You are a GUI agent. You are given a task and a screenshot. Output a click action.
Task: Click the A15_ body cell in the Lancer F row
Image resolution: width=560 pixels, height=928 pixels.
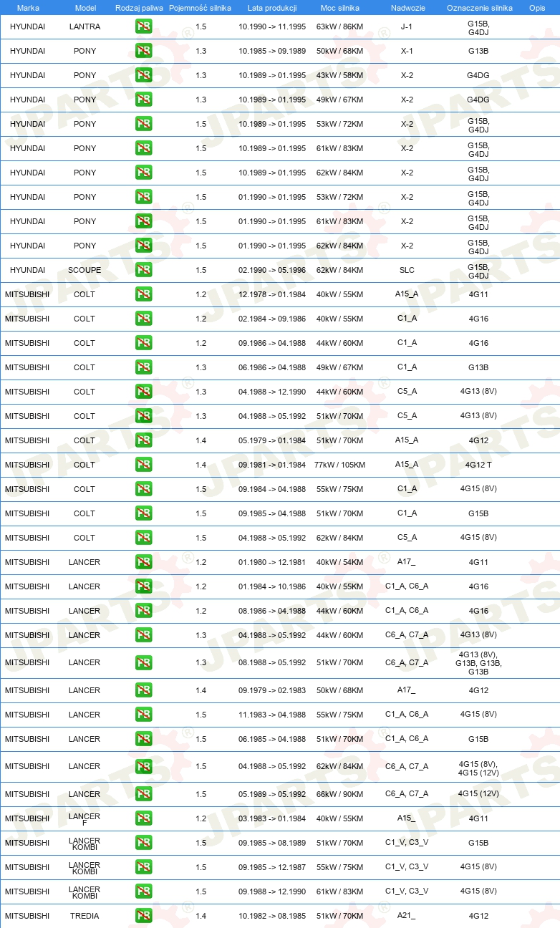(407, 819)
